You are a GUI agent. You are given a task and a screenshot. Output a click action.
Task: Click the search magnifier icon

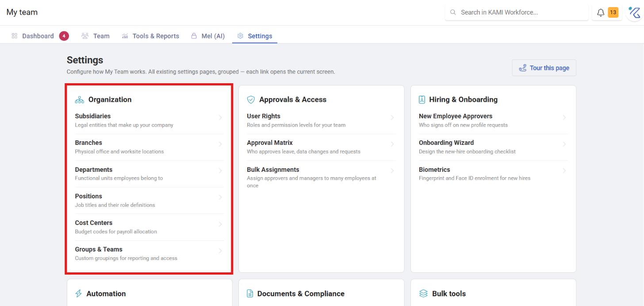coord(453,12)
